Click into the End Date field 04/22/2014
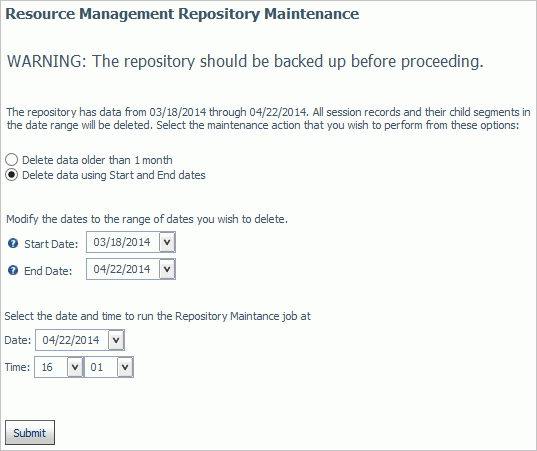Image resolution: width=537 pixels, height=451 pixels. pos(123,269)
